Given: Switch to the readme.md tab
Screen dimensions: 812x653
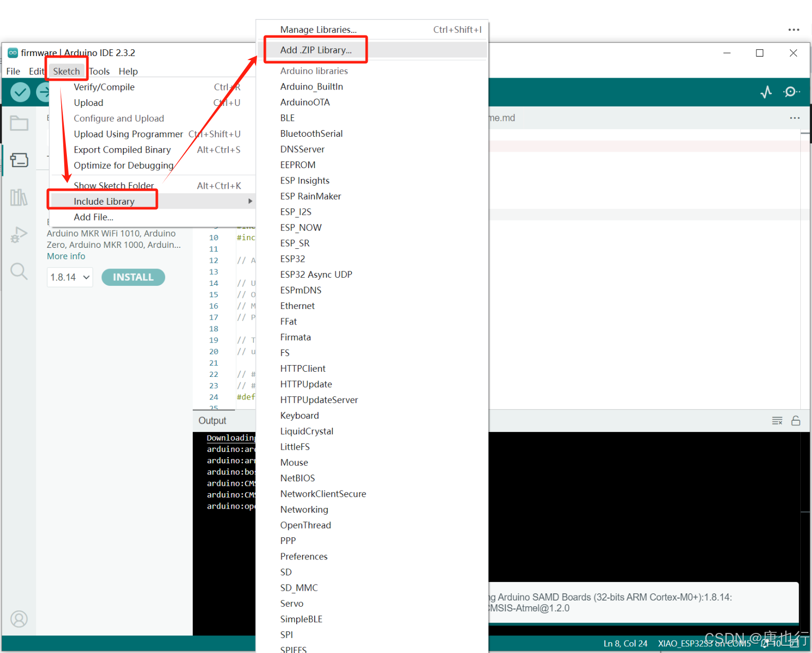Looking at the screenshot, I should tap(502, 118).
